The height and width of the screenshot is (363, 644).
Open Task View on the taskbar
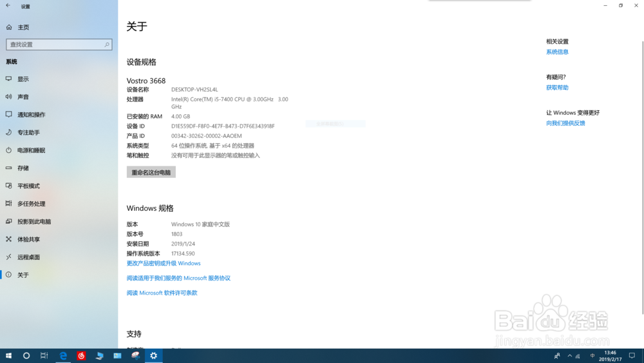click(44, 356)
